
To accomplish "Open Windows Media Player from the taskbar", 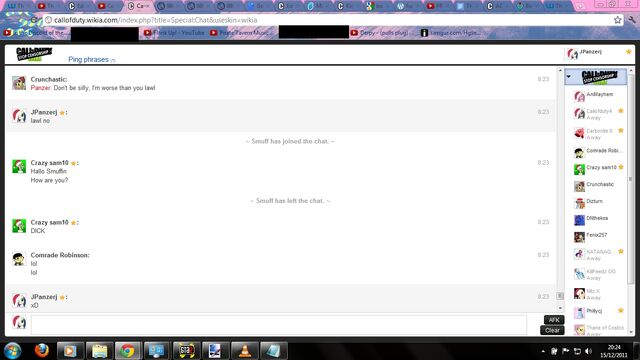I will 70,351.
